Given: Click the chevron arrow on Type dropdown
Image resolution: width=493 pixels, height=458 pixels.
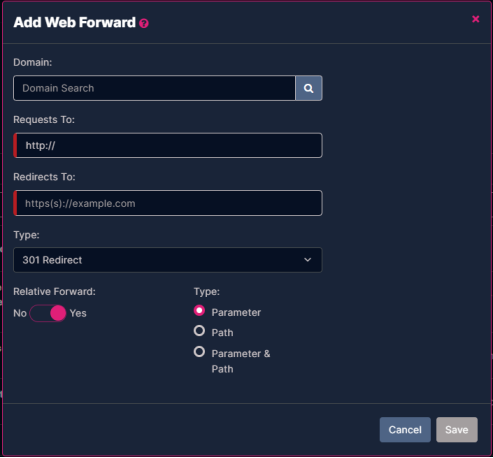Looking at the screenshot, I should click(x=308, y=260).
